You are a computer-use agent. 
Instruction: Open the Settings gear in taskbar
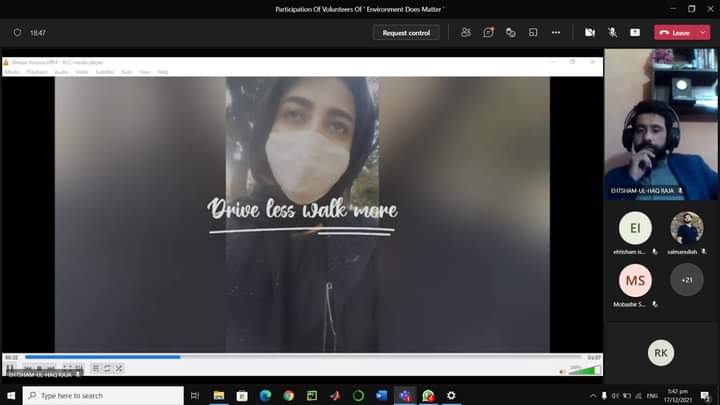pyautogui.click(x=451, y=396)
